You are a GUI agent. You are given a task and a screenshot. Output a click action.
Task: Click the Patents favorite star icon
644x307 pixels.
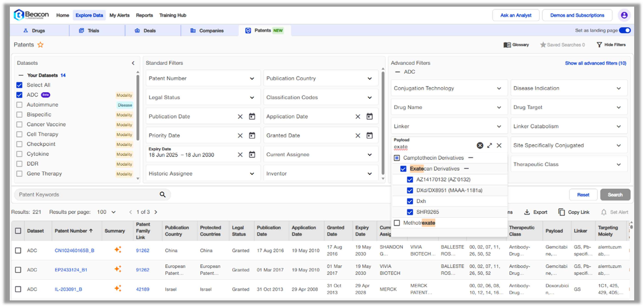41,45
